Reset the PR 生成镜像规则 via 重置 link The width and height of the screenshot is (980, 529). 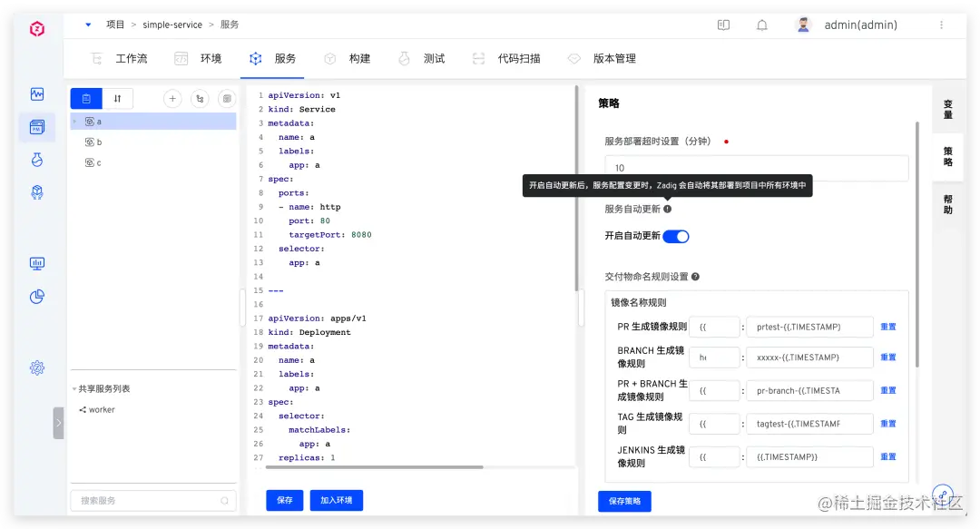887,326
